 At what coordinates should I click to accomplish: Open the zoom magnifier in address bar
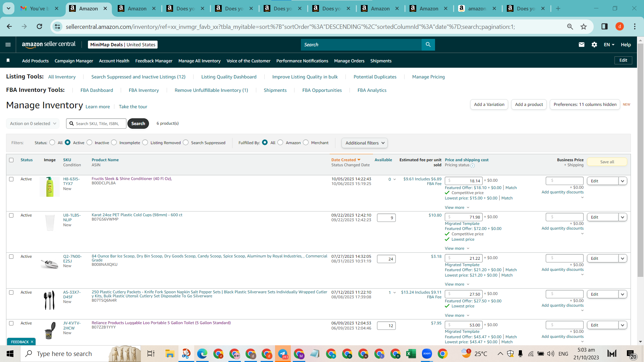[570, 26]
